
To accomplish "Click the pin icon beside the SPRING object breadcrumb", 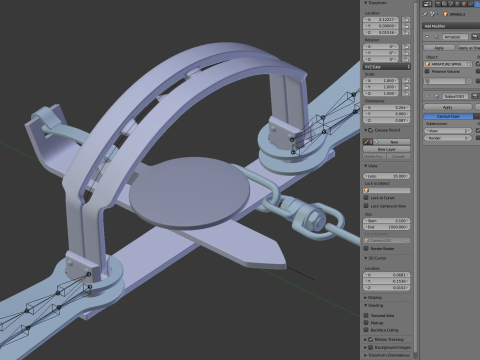I will [x=425, y=14].
